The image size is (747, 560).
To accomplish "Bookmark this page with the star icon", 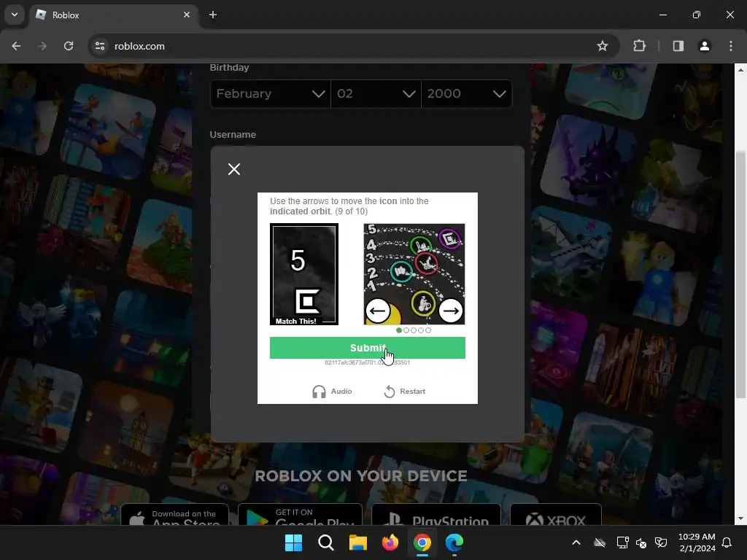I will point(602,46).
